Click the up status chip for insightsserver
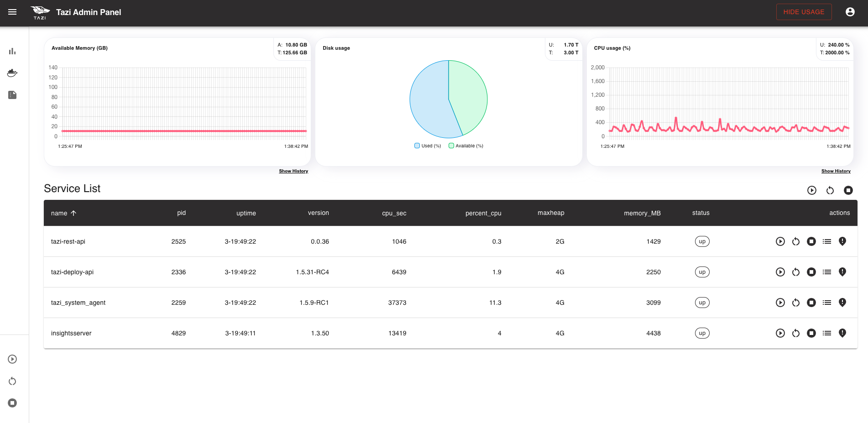Screen dimensions: 868x423 pyautogui.click(x=702, y=333)
